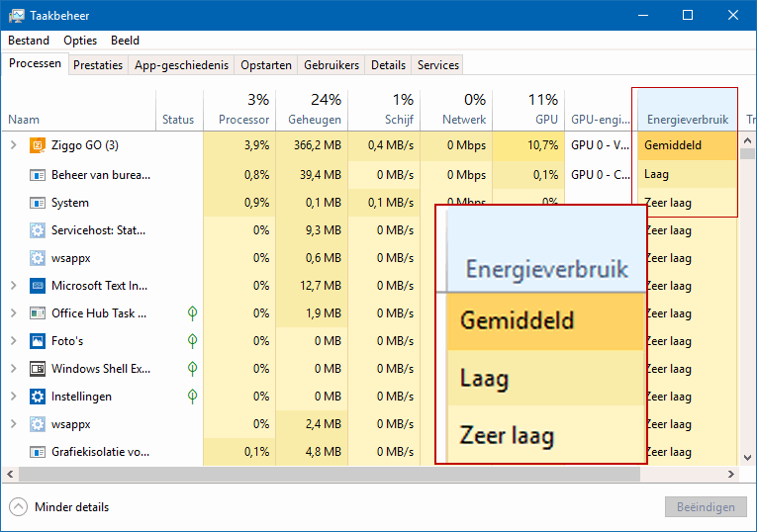This screenshot has height=532, width=757.
Task: Click the Grafiekisolatie vo... icon
Action: pyautogui.click(x=38, y=452)
